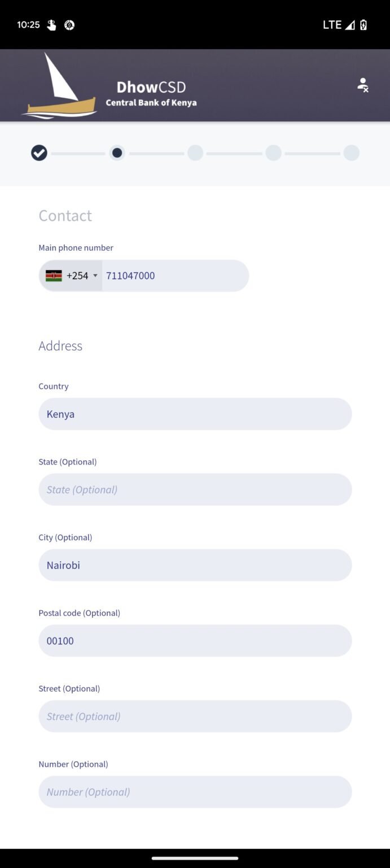Tap the completed checkmark step indicator
Viewport: 390px width, 868px height.
(x=38, y=153)
